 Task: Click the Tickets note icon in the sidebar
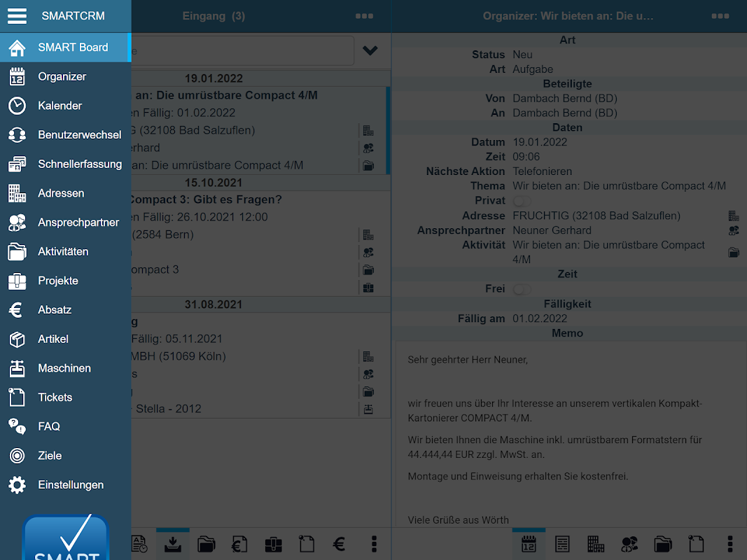tap(17, 397)
